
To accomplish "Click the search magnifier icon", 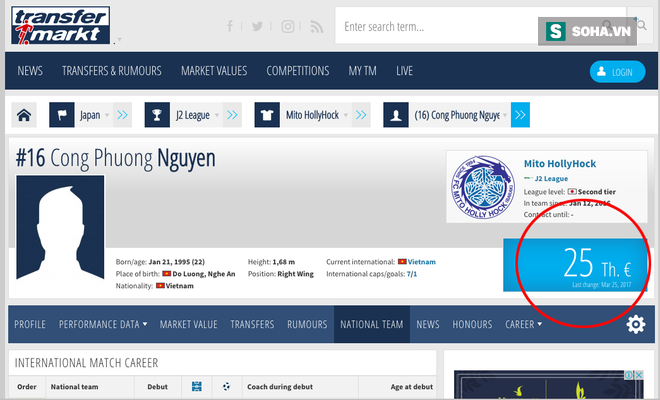I will (641, 25).
